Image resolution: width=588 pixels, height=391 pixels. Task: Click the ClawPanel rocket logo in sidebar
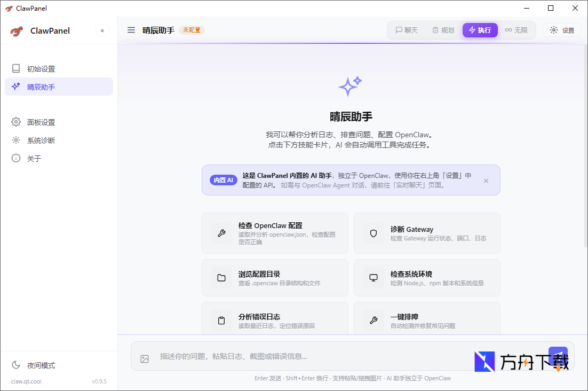click(16, 30)
